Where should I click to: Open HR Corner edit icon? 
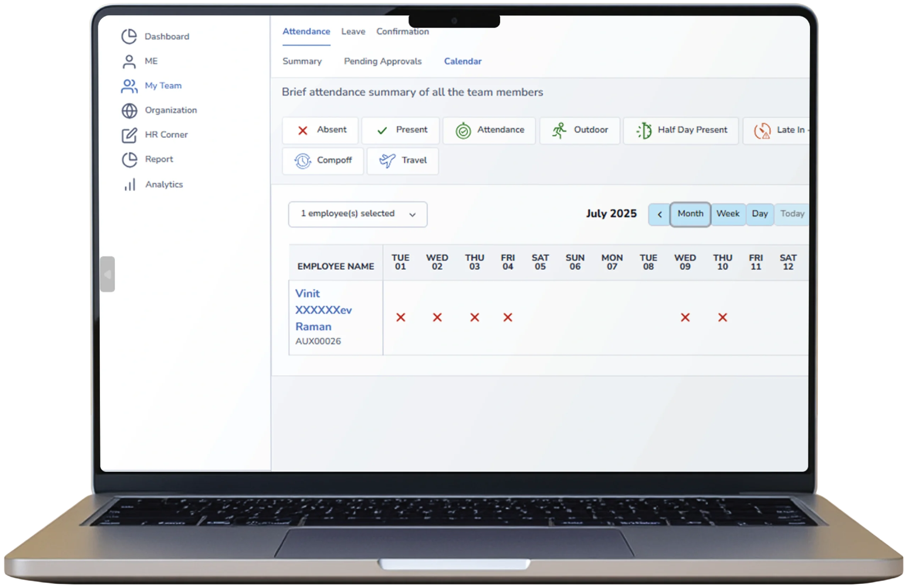pyautogui.click(x=129, y=135)
